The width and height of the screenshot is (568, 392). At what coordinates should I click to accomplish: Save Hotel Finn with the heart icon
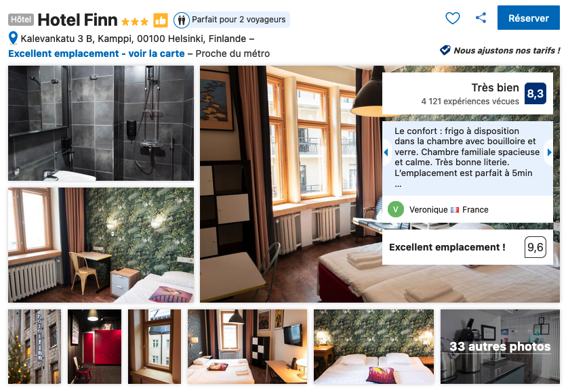click(x=453, y=18)
